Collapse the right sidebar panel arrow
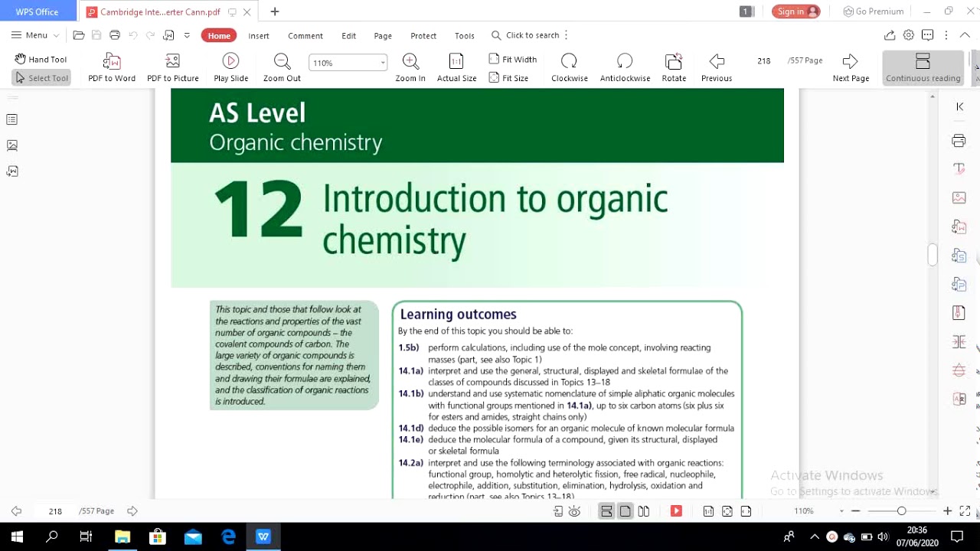This screenshot has width=980, height=551. click(959, 106)
